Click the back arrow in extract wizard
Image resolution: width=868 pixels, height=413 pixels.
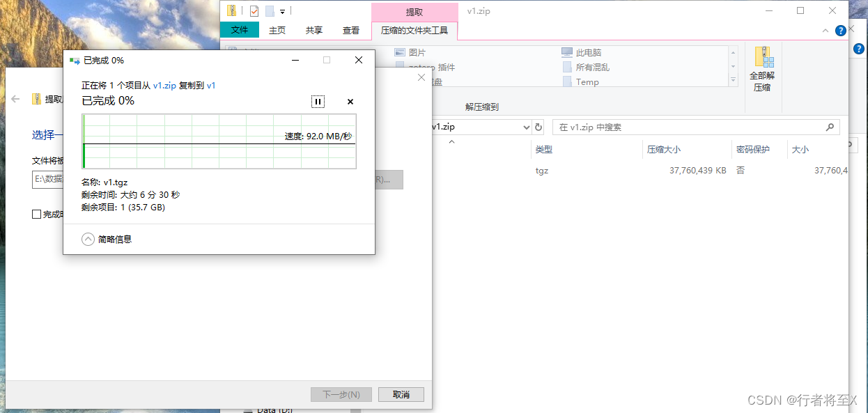(x=15, y=99)
